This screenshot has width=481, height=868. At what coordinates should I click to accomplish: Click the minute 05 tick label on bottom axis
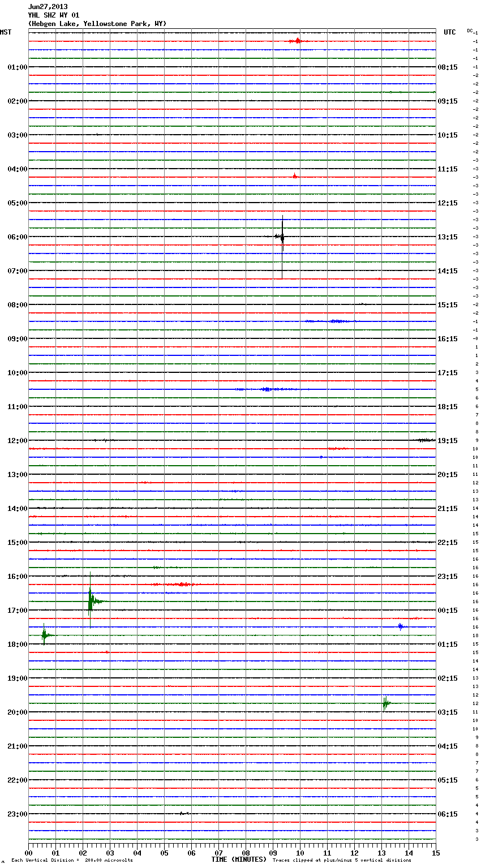click(164, 853)
